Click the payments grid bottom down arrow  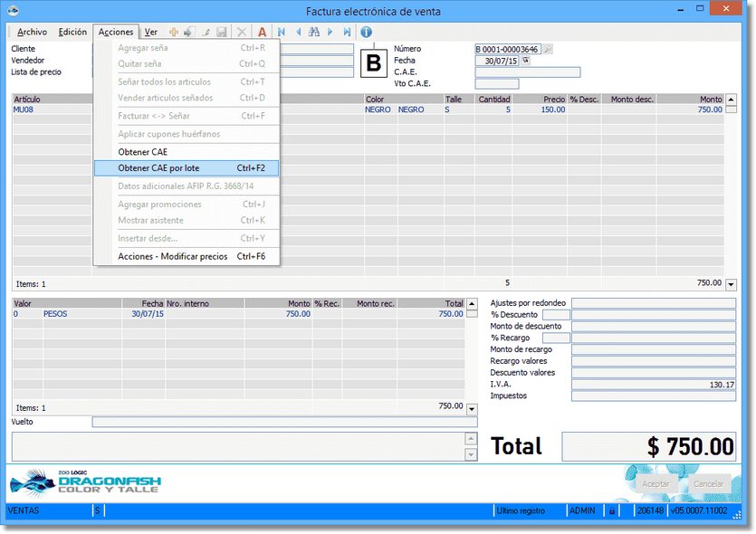click(x=471, y=409)
